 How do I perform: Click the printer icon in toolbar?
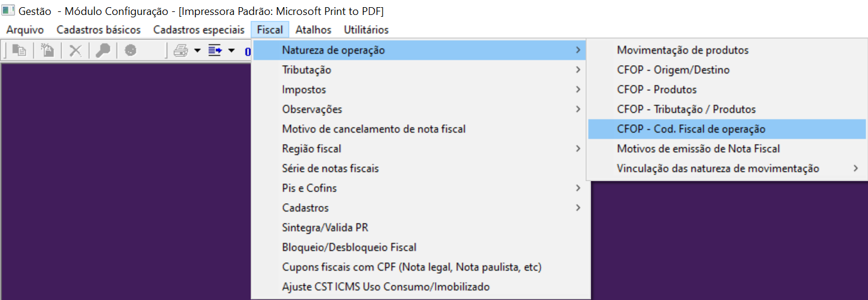pyautogui.click(x=180, y=51)
